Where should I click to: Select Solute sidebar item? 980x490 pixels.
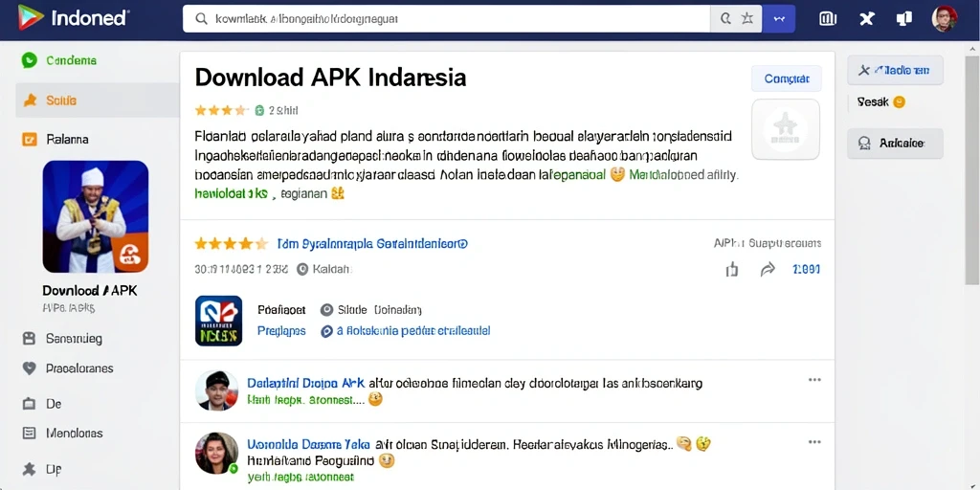(97, 100)
